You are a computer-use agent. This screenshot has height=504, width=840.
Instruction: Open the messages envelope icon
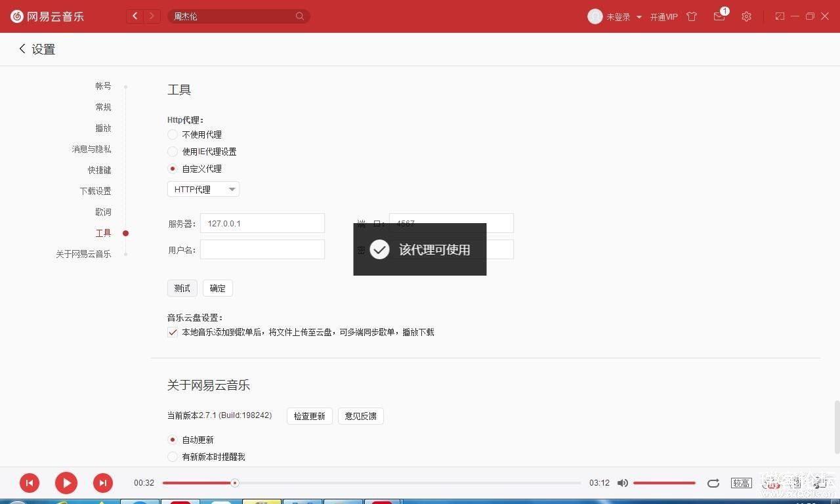(719, 16)
